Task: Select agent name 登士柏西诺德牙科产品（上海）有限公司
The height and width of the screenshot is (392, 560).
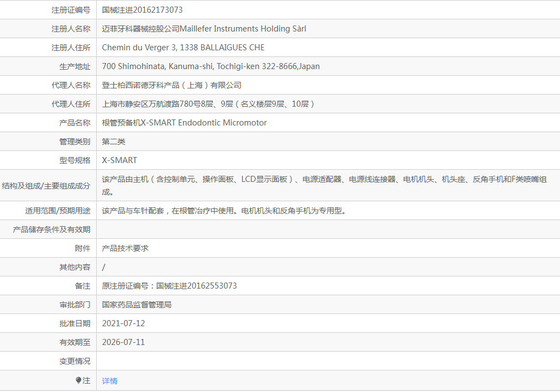Action: coord(171,85)
